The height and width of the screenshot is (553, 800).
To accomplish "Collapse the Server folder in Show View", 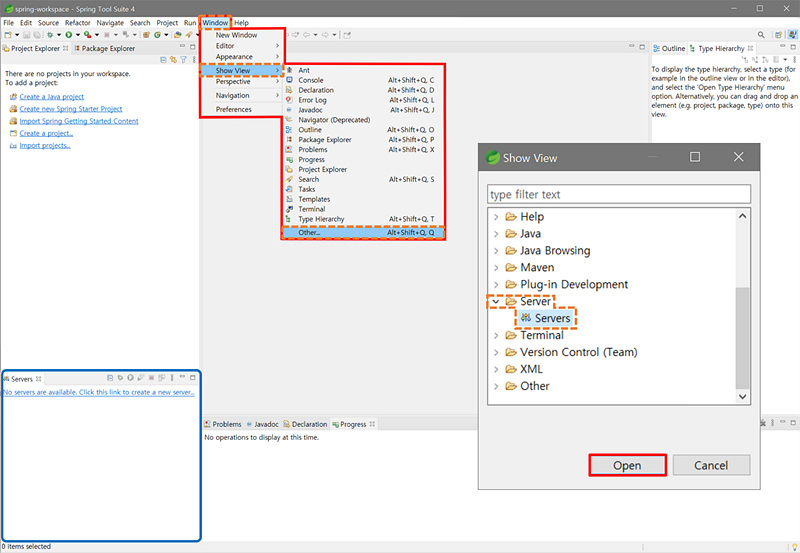I will [x=495, y=301].
